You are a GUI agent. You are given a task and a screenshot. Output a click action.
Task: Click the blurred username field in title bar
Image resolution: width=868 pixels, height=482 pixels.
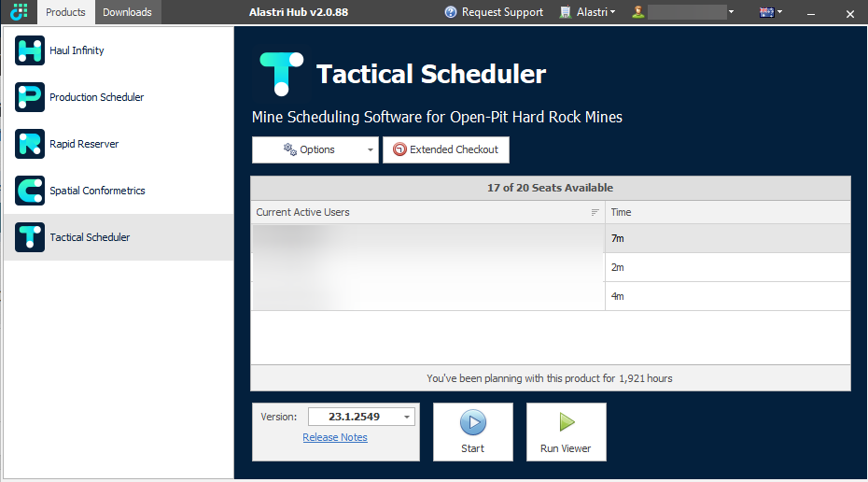coord(687,11)
